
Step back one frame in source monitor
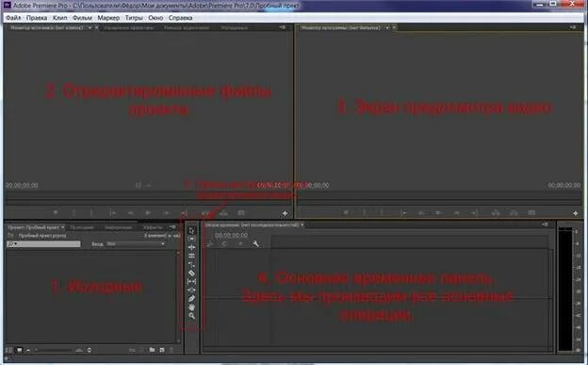(x=130, y=213)
